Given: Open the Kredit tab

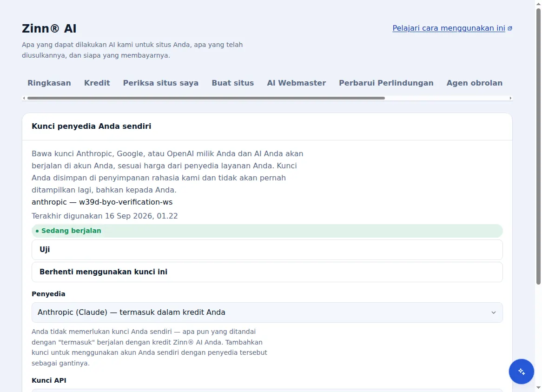Looking at the screenshot, I should (97, 83).
